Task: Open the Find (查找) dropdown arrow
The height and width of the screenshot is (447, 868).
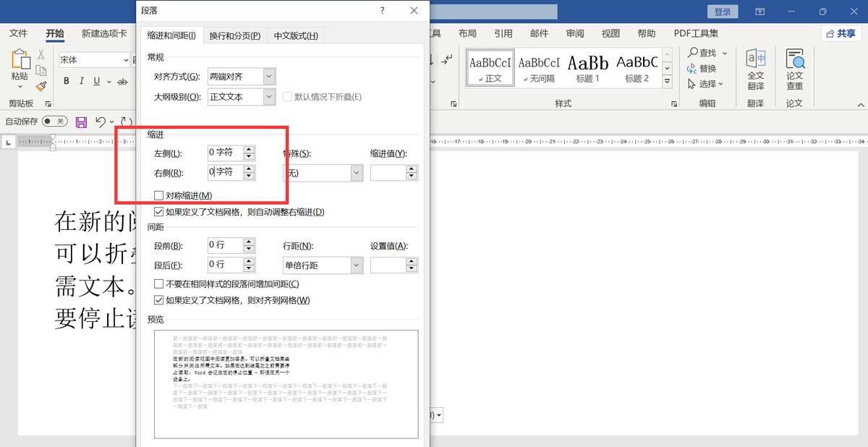Action: (x=725, y=53)
